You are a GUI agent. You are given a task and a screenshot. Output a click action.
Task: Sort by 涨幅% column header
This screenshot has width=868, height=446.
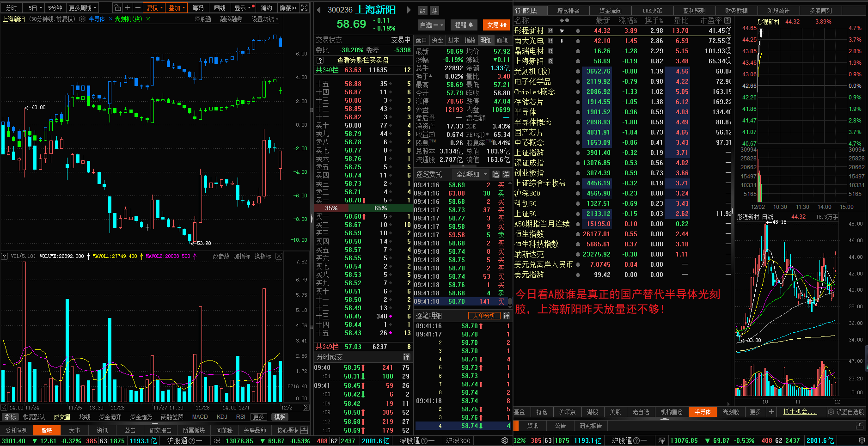[x=628, y=21]
